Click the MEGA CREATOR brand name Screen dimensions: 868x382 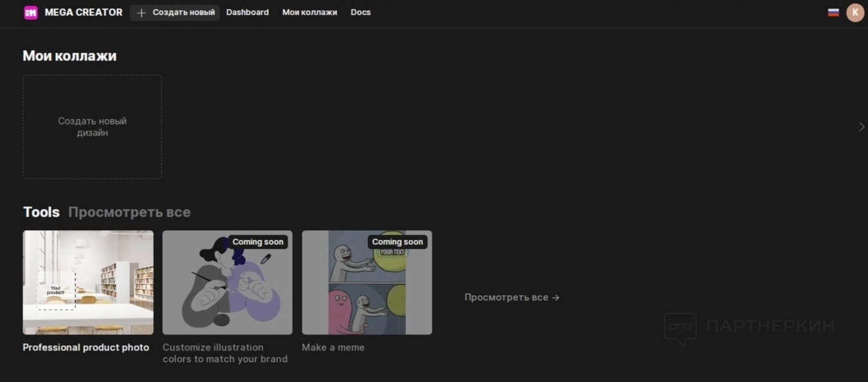pos(84,12)
